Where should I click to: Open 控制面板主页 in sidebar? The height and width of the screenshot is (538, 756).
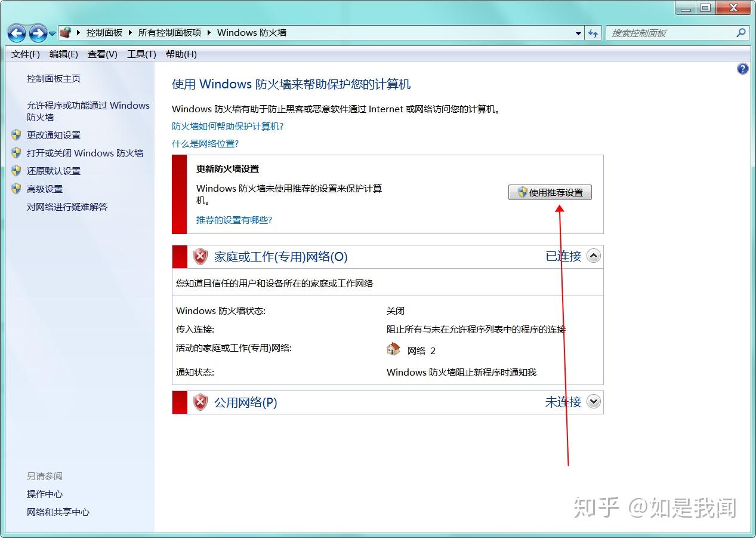pos(54,79)
